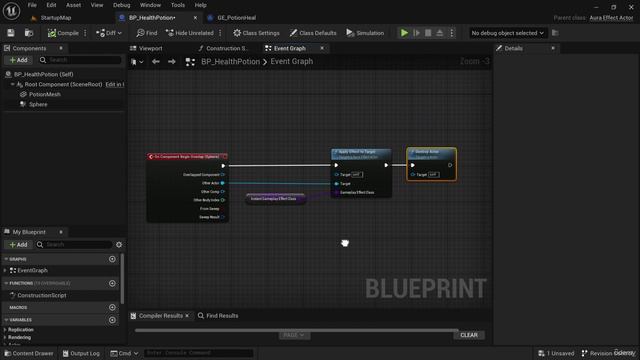Screen dimensions: 640x360
Task: Click the Eject icon in toolbar
Action: [440, 33]
